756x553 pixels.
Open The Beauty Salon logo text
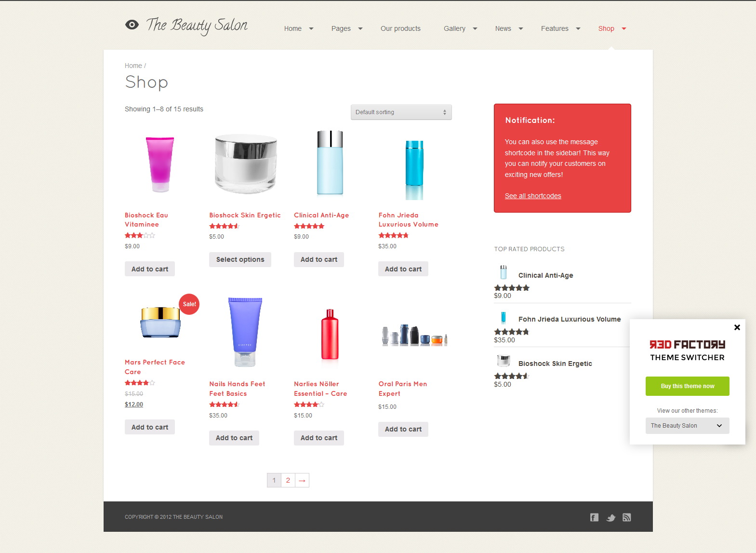point(197,26)
